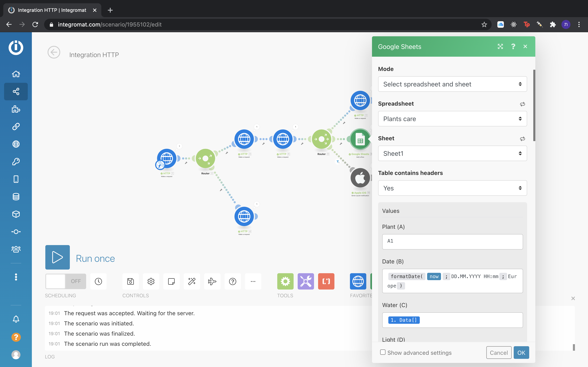Screen dimensions: 588x367
Task: Click the save scenario disk icon
Action: [x=130, y=281]
